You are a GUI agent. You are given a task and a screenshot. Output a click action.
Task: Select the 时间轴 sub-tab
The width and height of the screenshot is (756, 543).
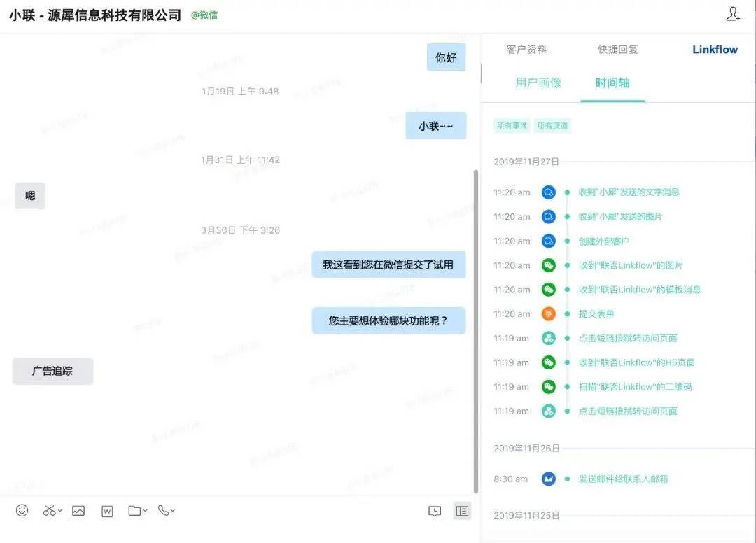pyautogui.click(x=612, y=83)
